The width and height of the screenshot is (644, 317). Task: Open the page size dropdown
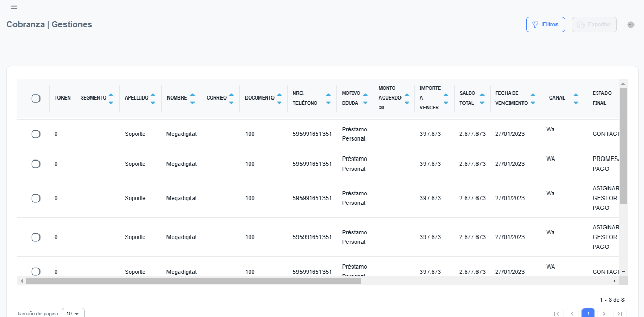(73, 313)
